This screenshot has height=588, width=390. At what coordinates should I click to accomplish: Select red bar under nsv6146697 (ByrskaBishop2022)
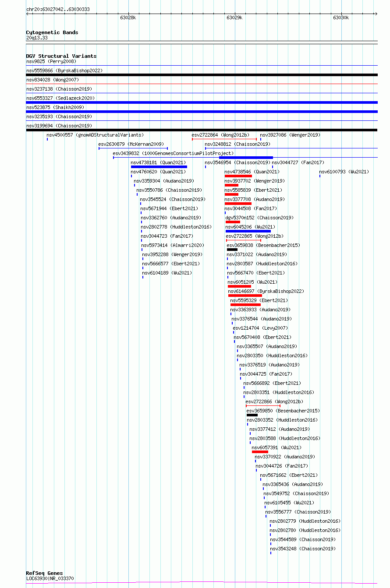[x=245, y=296]
